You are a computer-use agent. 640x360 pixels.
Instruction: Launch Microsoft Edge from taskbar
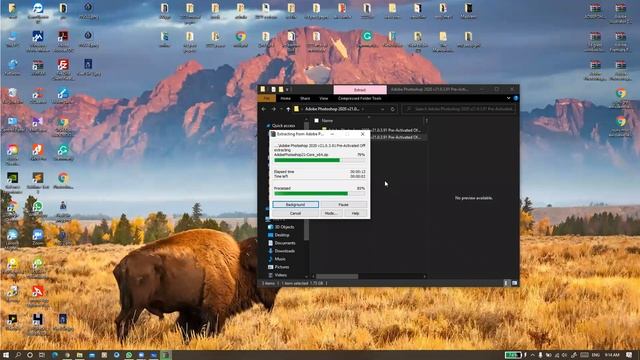[55, 355]
